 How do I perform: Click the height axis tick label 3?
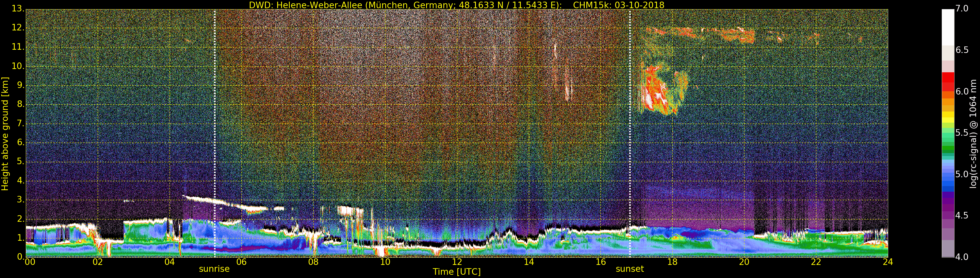coord(20,200)
